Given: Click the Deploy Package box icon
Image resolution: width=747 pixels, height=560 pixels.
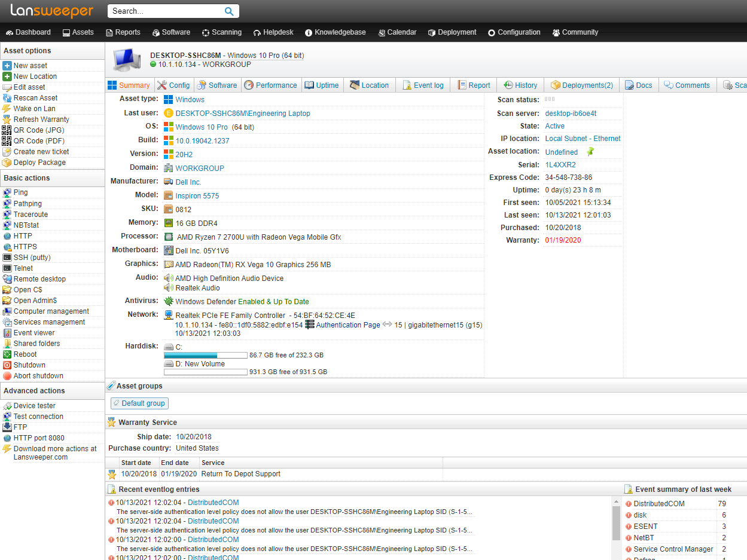Looking at the screenshot, I should 7,163.
